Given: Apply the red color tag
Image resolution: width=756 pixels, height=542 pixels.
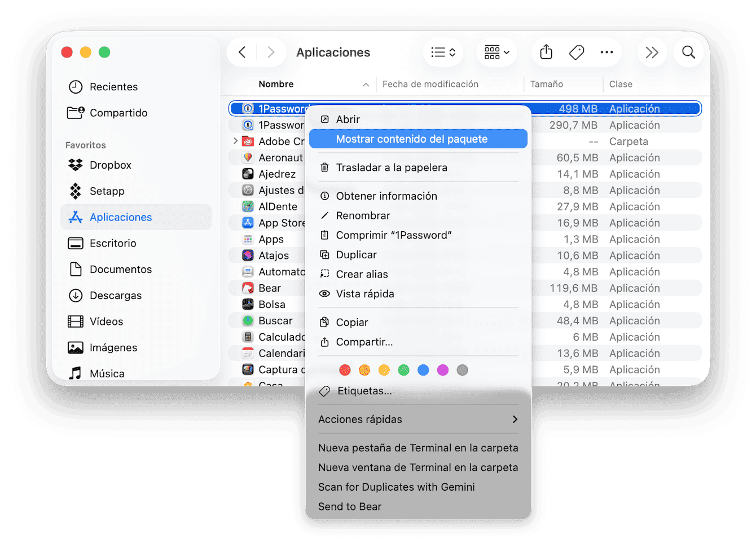Looking at the screenshot, I should pyautogui.click(x=345, y=370).
